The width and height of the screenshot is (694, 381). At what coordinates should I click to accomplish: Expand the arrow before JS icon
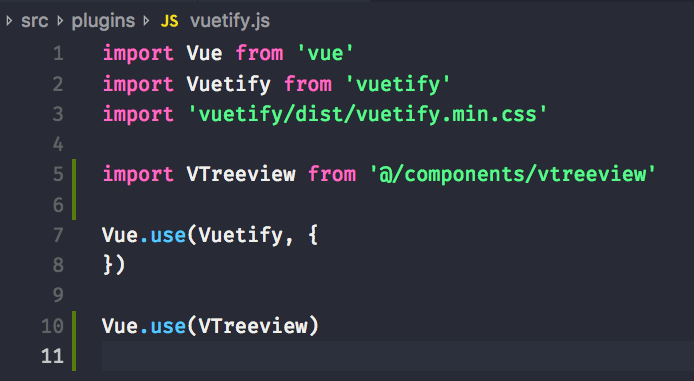point(146,21)
